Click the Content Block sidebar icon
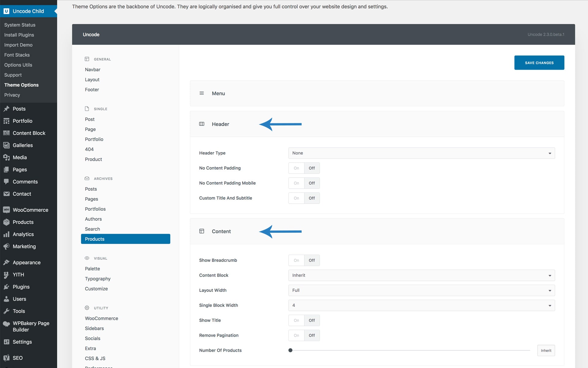 [x=6, y=133]
